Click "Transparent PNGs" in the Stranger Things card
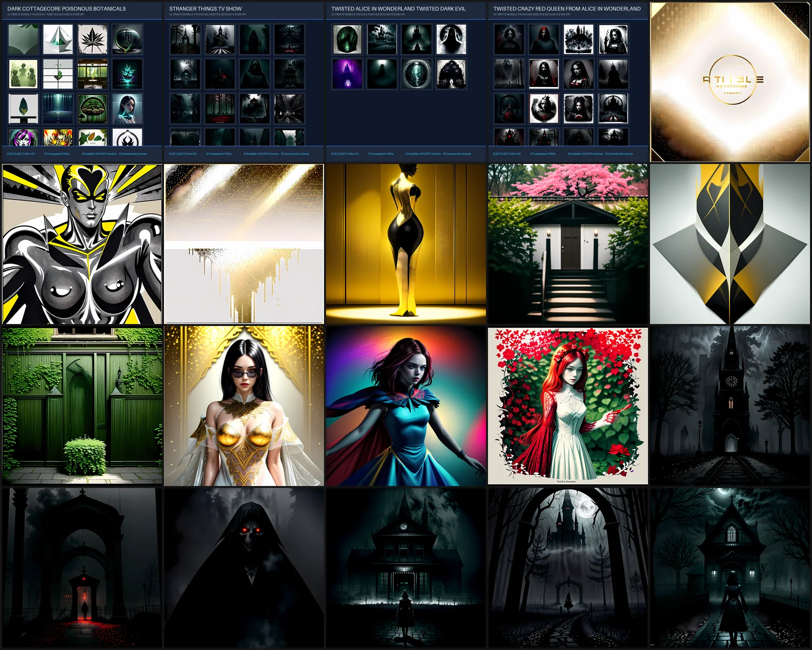Image resolution: width=812 pixels, height=650 pixels. pyautogui.click(x=219, y=154)
